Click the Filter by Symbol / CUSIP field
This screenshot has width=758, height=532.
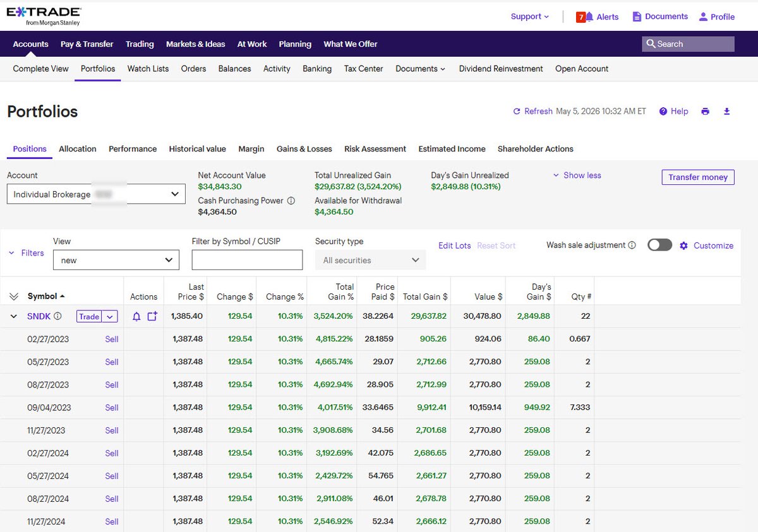(247, 260)
